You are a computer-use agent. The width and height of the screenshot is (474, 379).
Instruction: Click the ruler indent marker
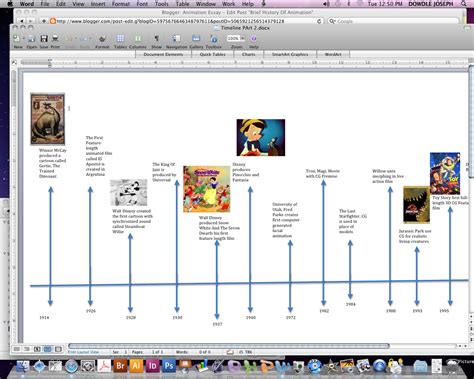point(50,62)
